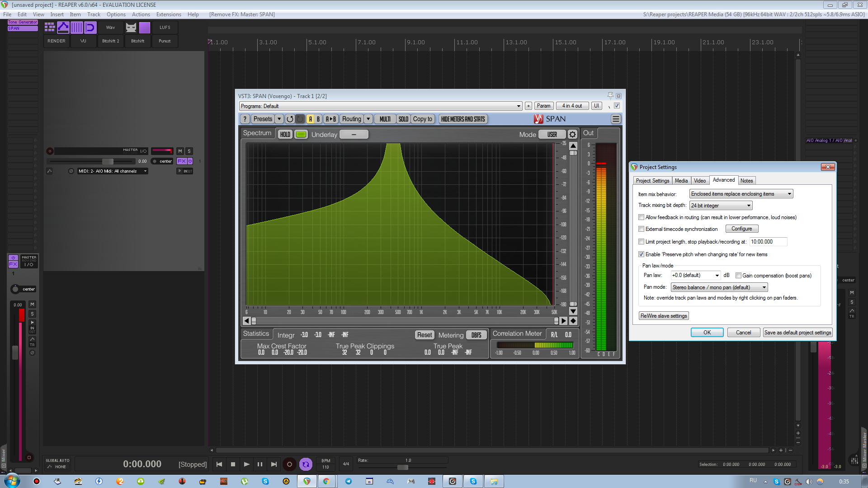
Task: Toggle the envelope toolbar icon
Action: coord(63,28)
